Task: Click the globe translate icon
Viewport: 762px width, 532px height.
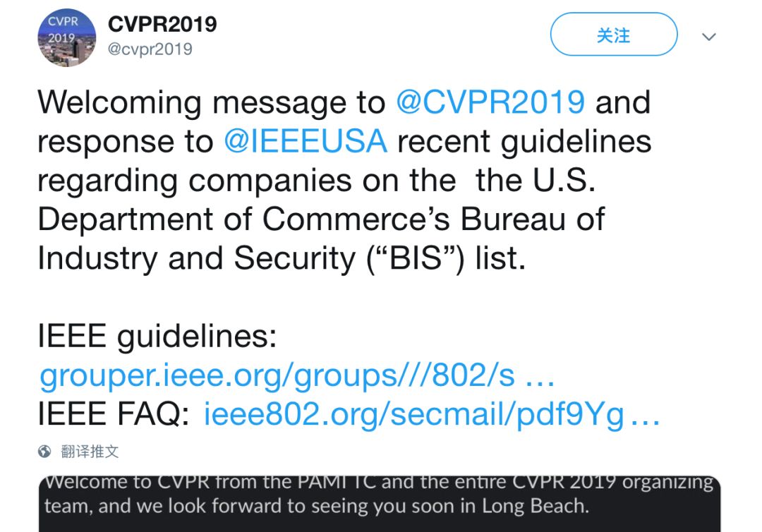Action: point(45,452)
